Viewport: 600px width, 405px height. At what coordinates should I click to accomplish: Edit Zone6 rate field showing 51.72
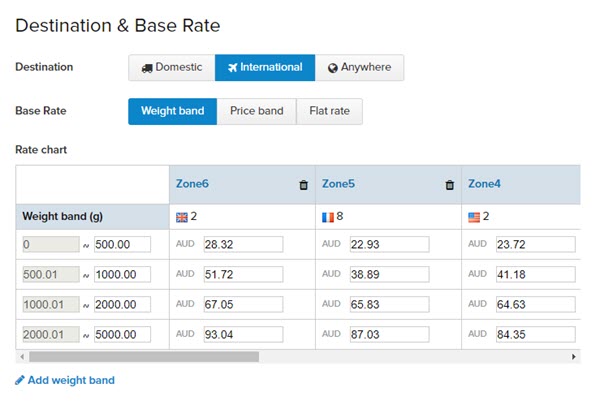(243, 274)
